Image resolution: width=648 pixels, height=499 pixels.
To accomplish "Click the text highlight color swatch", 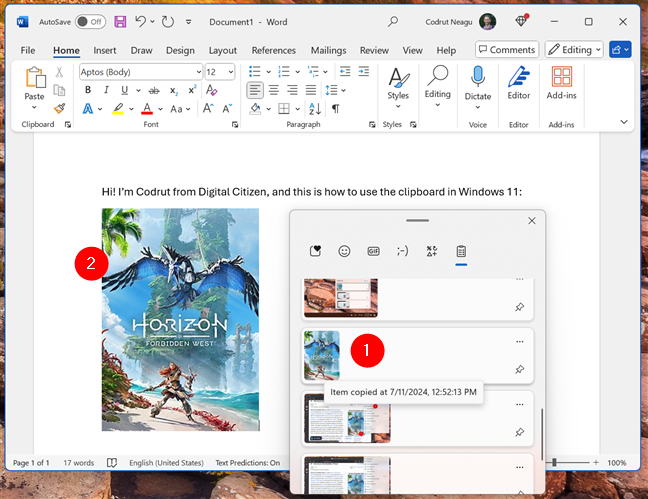I will point(118,109).
